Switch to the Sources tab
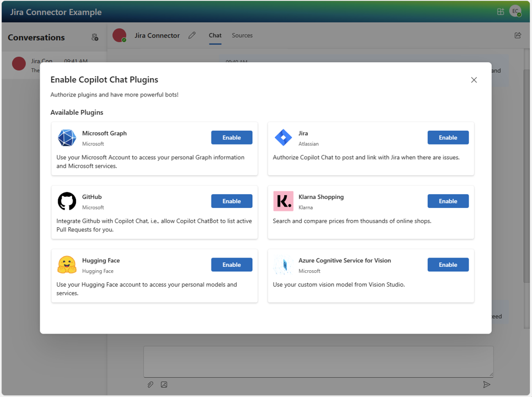Screen dimensions: 532x397 tap(242, 35)
